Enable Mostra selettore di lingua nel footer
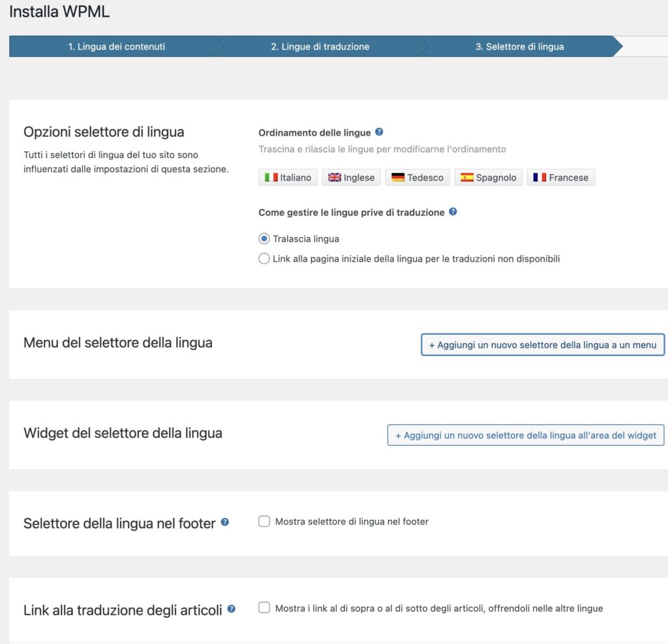The height and width of the screenshot is (644, 668). click(264, 521)
